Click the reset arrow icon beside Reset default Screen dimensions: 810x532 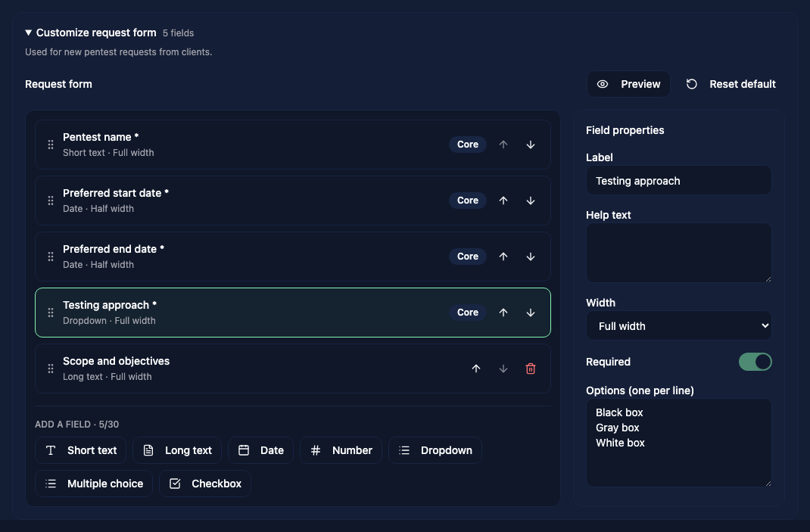pos(692,84)
